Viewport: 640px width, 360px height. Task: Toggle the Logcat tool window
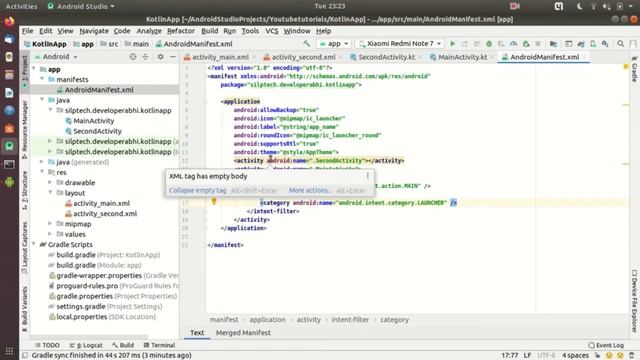[x=86, y=345]
